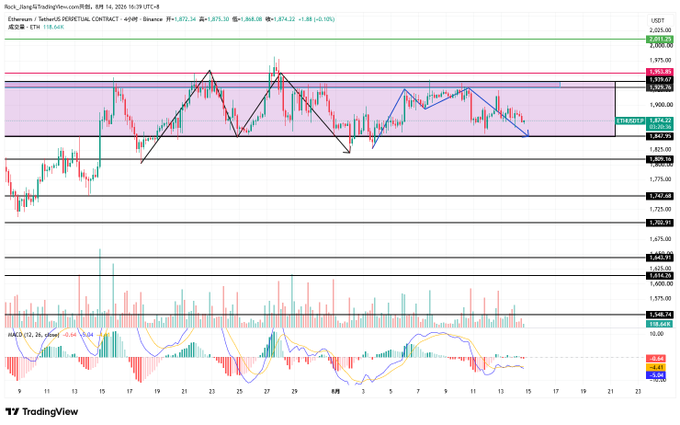Click the current price label 1,874.22
The width and height of the screenshot is (680, 425).
[x=660, y=121]
